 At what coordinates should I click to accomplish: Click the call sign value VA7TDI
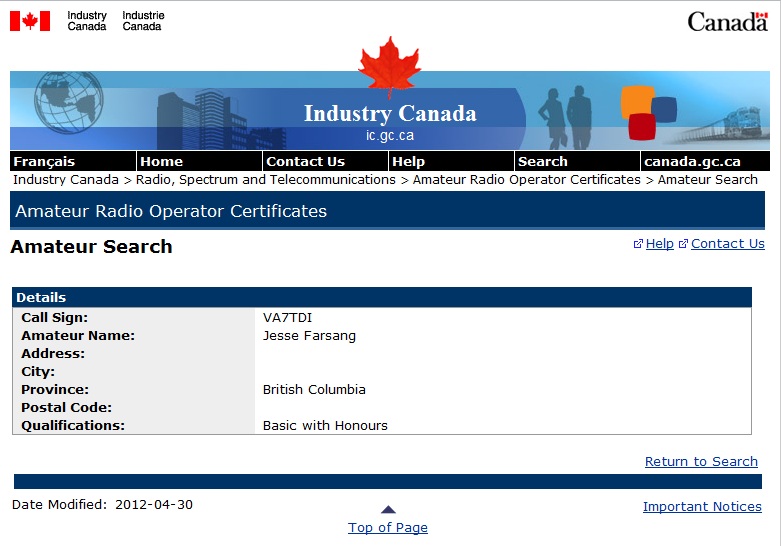click(287, 317)
